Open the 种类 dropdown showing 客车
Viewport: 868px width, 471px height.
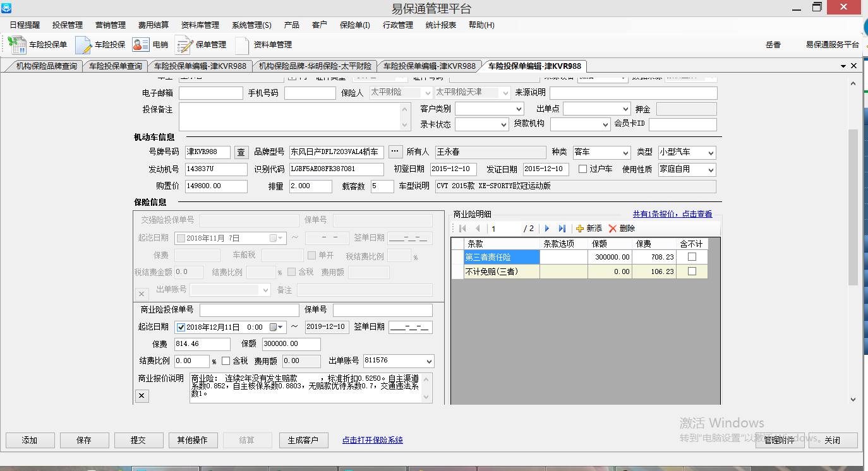(x=625, y=153)
